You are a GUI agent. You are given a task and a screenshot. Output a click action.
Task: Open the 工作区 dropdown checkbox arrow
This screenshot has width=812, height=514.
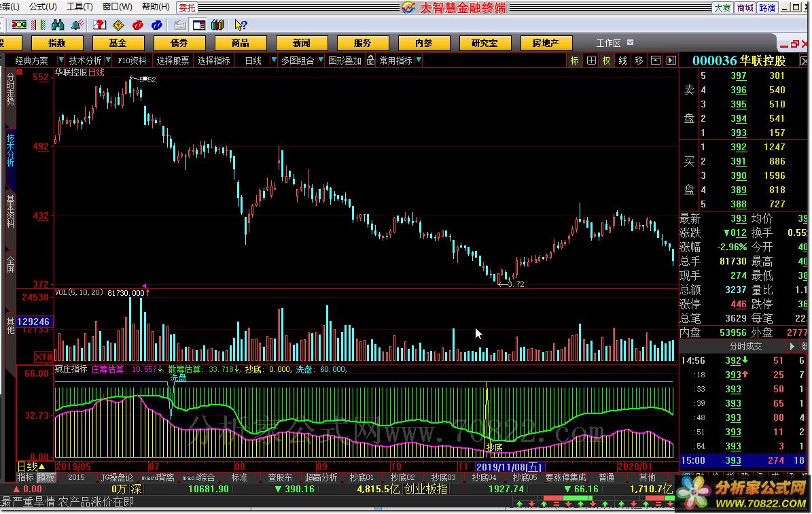630,42
